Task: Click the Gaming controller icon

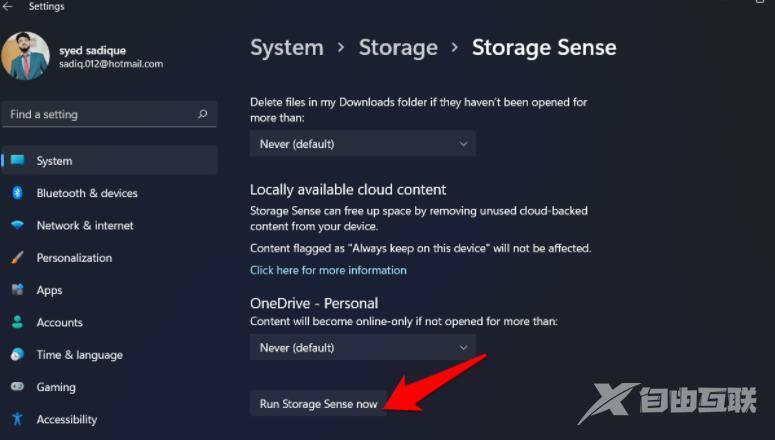Action: pos(17,387)
